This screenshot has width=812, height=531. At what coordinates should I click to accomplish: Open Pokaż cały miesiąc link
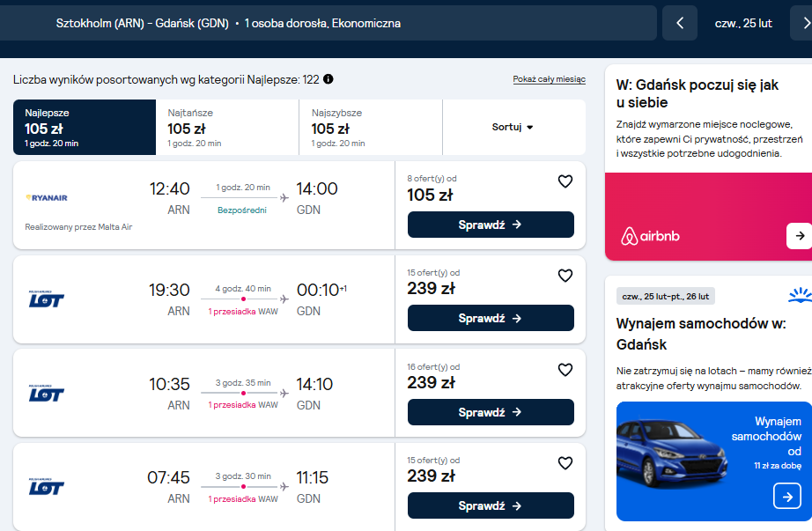click(549, 79)
